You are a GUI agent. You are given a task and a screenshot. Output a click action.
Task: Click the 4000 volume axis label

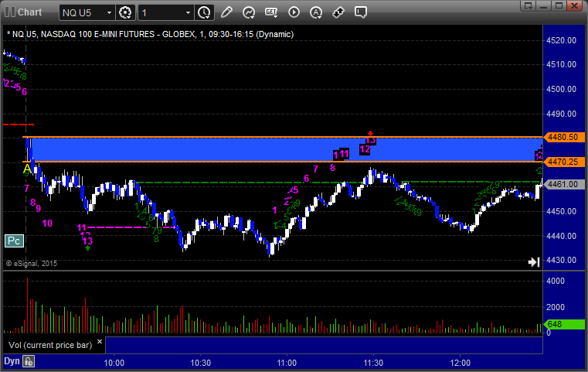coord(556,281)
